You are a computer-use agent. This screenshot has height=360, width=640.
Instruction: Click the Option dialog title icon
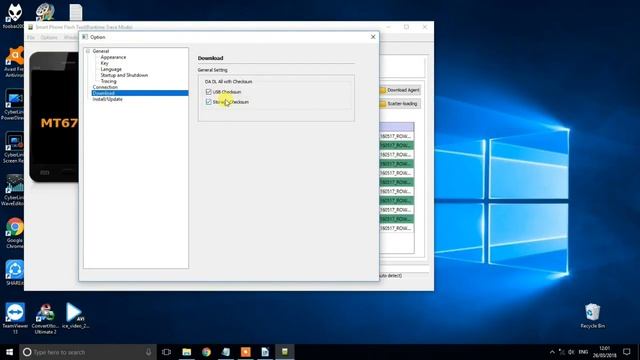pos(85,37)
